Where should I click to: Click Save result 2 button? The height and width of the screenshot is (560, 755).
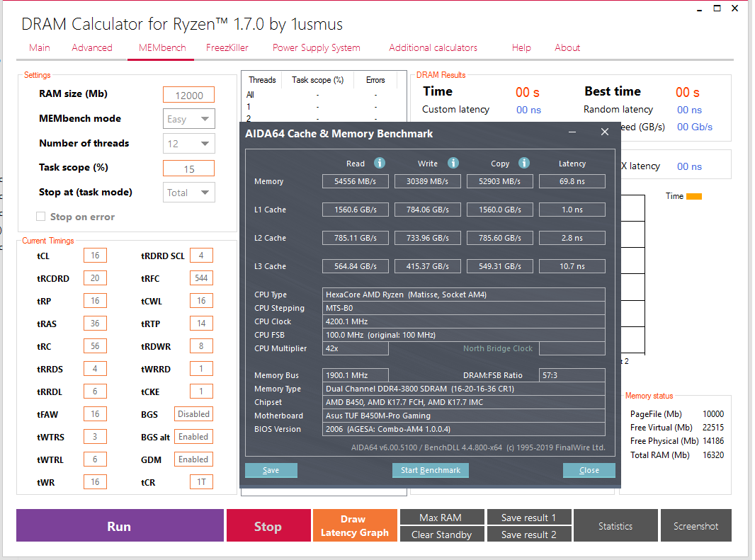[x=528, y=534]
